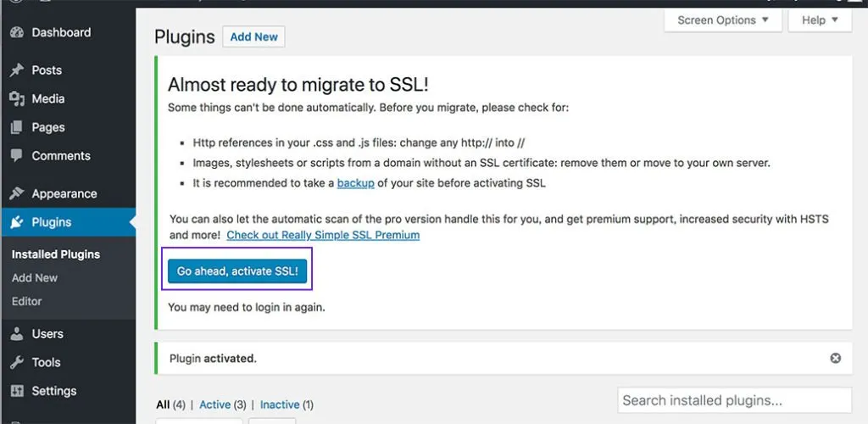Image resolution: width=868 pixels, height=424 pixels.
Task: Dismiss the Plugin activated notice
Action: click(835, 358)
